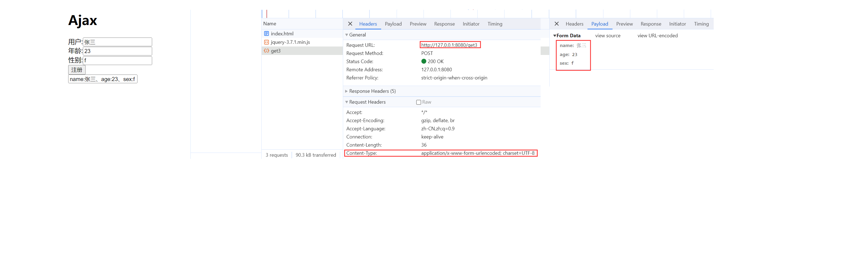
Task: Click the form data sex: f entry
Action: point(567,63)
